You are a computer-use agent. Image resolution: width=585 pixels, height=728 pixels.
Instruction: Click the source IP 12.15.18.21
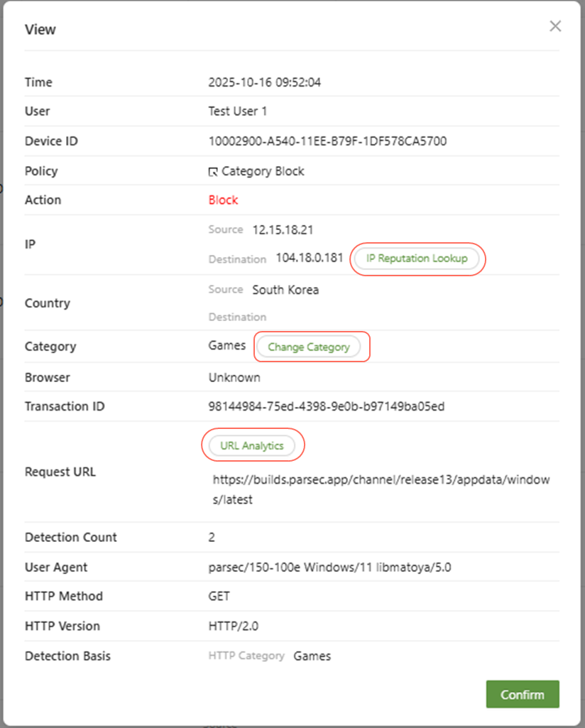283,230
